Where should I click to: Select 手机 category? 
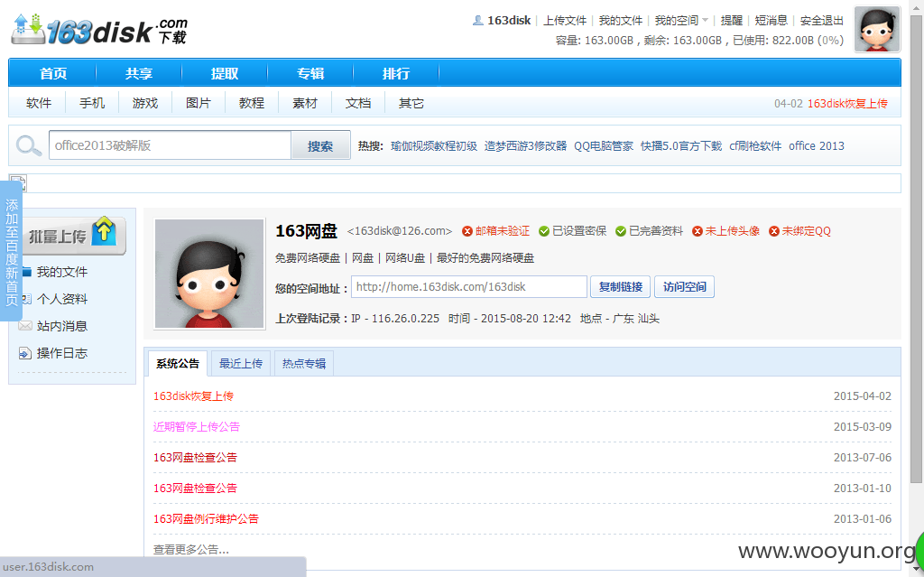pyautogui.click(x=92, y=103)
